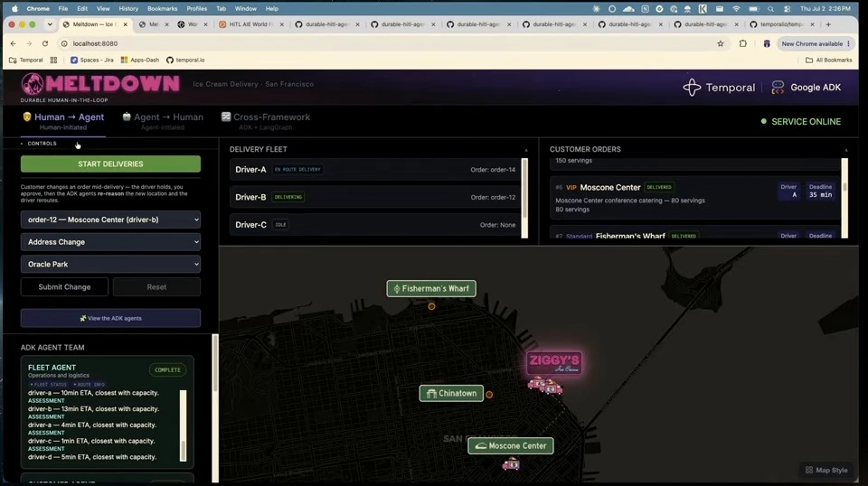868x486 pixels.
Task: Click the delivery trucks below Ziggy's sign
Action: [x=544, y=386]
